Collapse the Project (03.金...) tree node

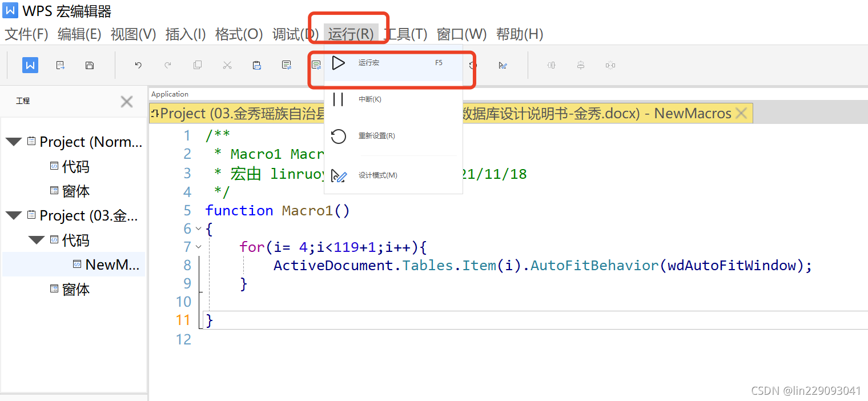[x=14, y=215]
